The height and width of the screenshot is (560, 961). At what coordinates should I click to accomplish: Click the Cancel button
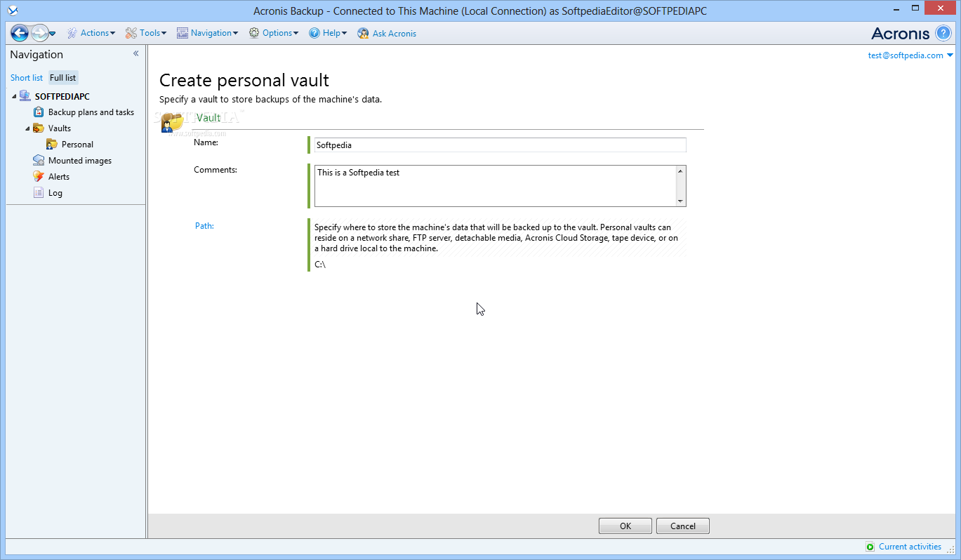[683, 526]
